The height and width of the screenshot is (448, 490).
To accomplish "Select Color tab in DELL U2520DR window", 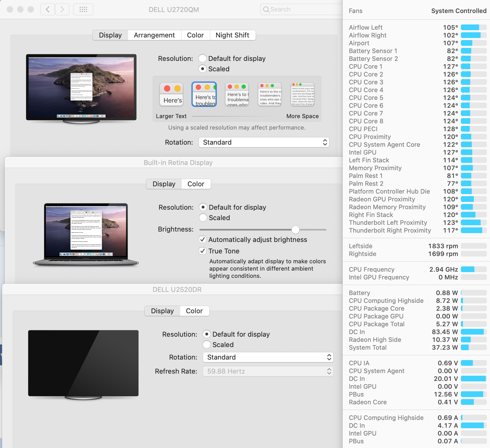I will coord(194,311).
